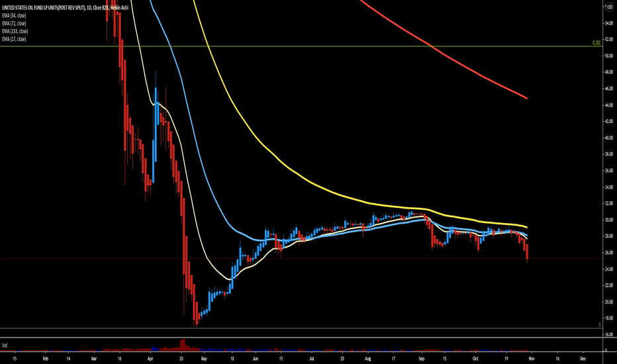This screenshot has height=364, width=617.
Task: Click the Dec date label on time axis
Action: point(583,359)
